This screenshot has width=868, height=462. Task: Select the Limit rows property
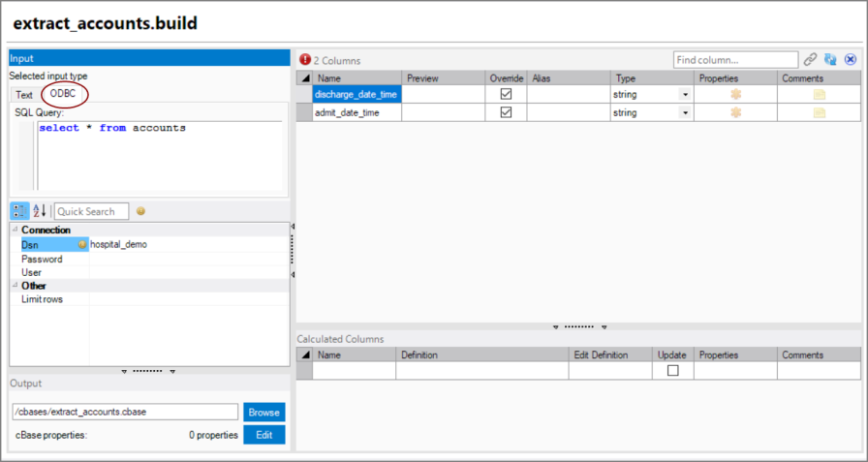[149, 299]
